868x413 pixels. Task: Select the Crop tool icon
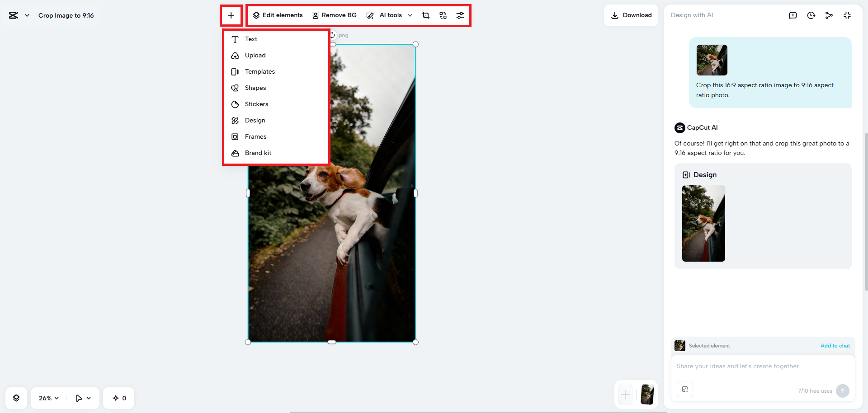pyautogui.click(x=426, y=15)
